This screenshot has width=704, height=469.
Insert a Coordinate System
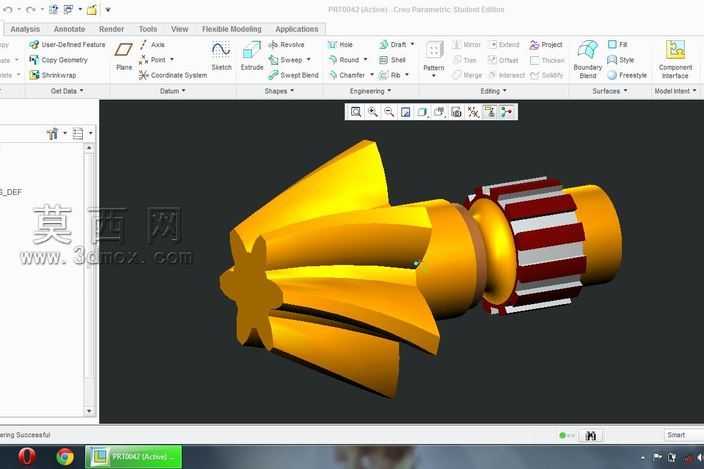tap(173, 75)
